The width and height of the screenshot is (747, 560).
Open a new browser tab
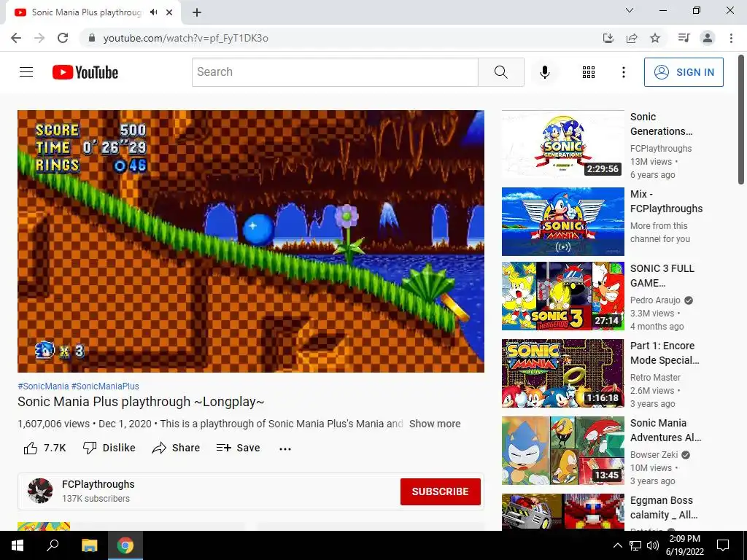pyautogui.click(x=197, y=12)
